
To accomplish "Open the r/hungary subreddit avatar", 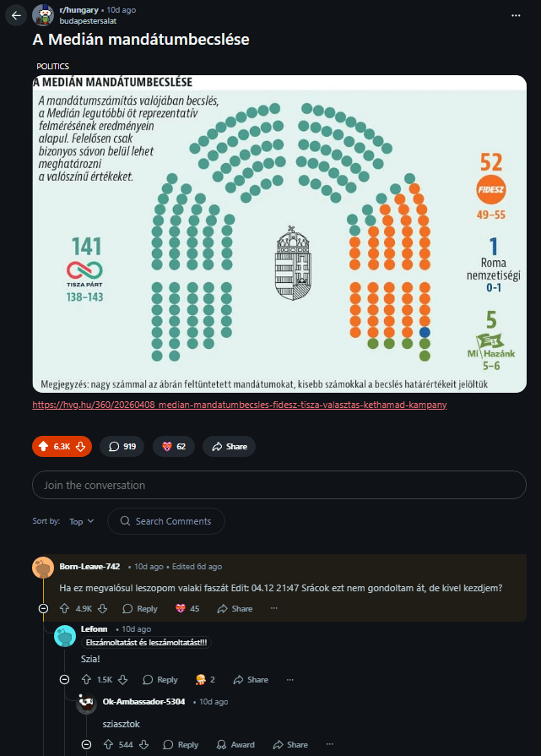I will (x=43, y=15).
